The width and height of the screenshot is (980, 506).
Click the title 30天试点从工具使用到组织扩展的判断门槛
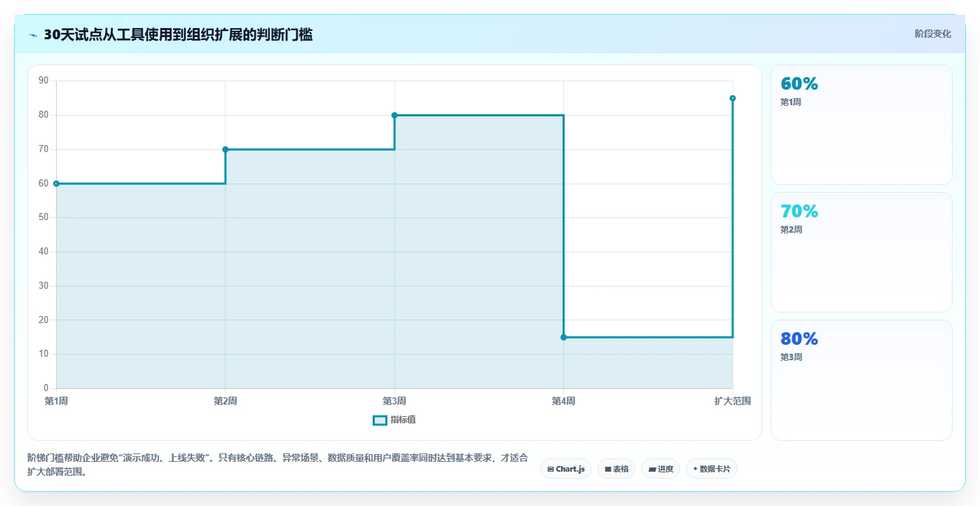click(178, 34)
